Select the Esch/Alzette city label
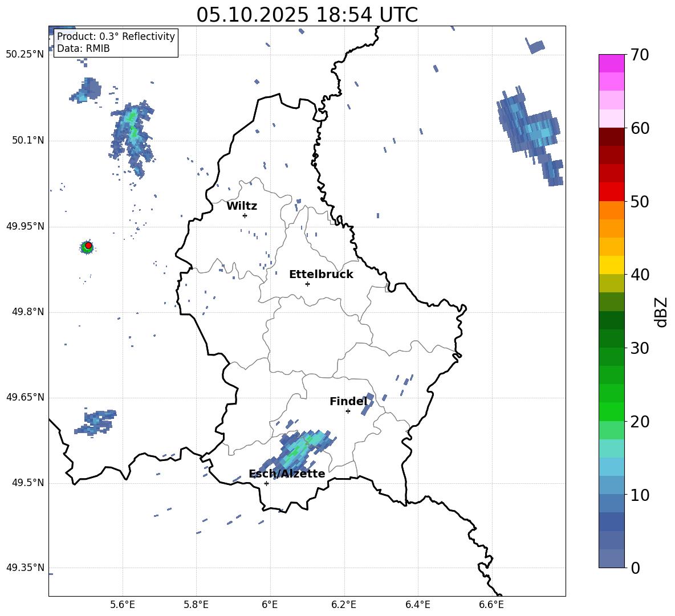Screen dimensions: 675x616 coord(287,474)
